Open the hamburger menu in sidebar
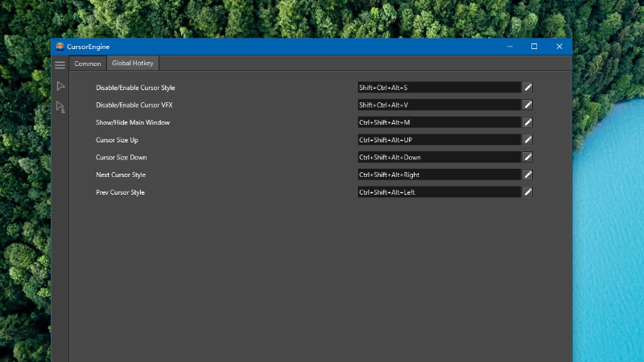 60,64
